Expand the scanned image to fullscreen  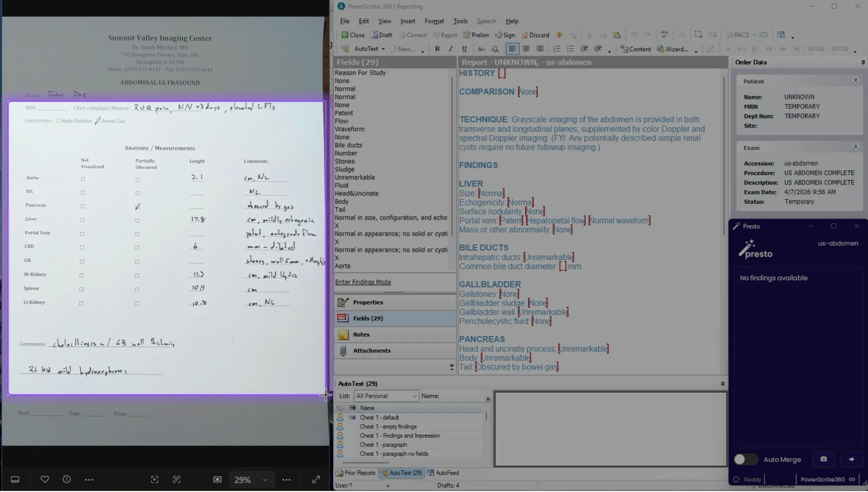[x=316, y=479]
